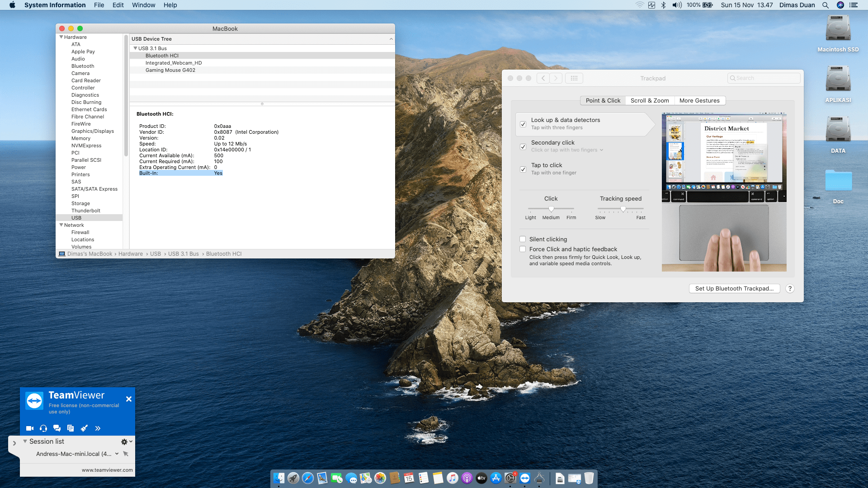
Task: Open TeamViewer video camera tool
Action: [30, 428]
